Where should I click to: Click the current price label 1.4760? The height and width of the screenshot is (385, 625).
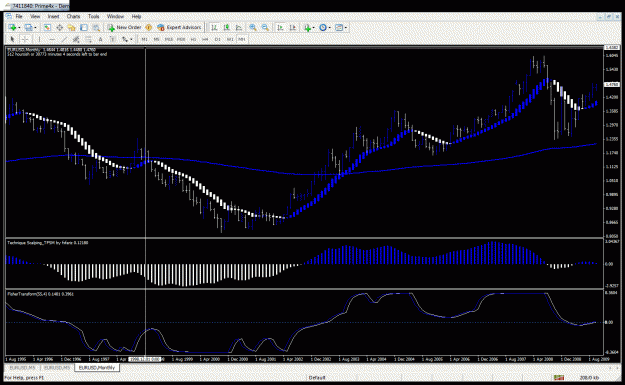(x=612, y=84)
